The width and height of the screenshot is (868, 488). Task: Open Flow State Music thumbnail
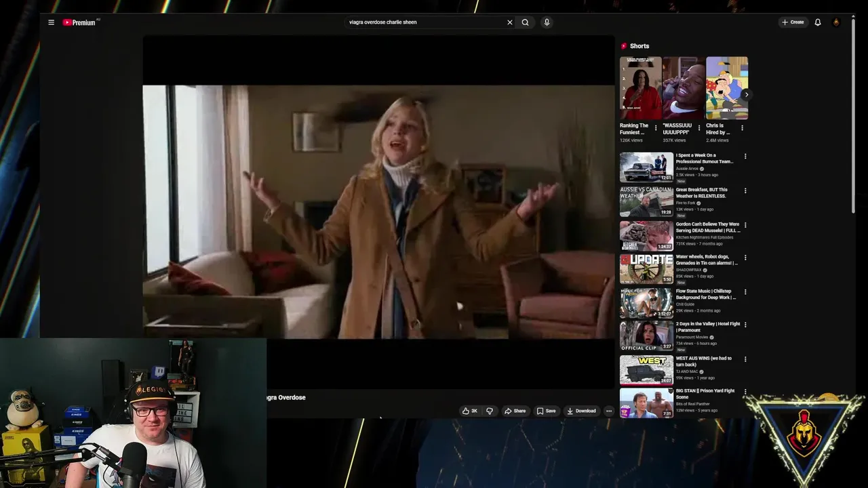pos(646,302)
